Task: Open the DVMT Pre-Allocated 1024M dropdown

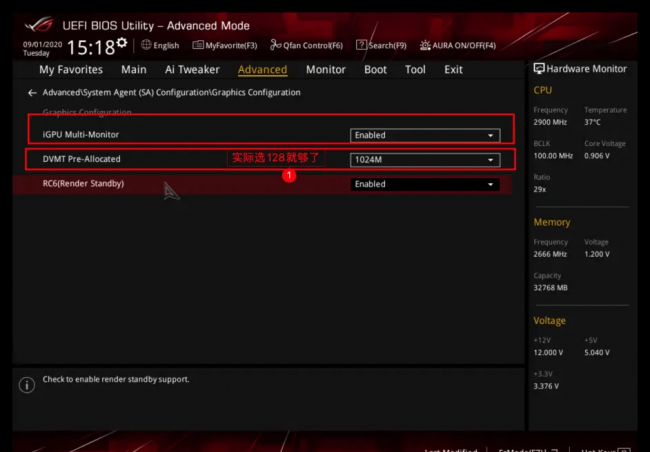Action: click(425, 160)
